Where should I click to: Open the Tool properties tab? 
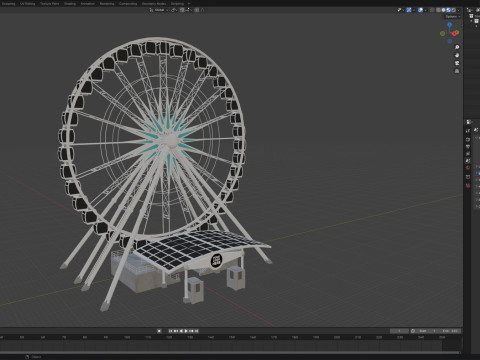(468, 130)
